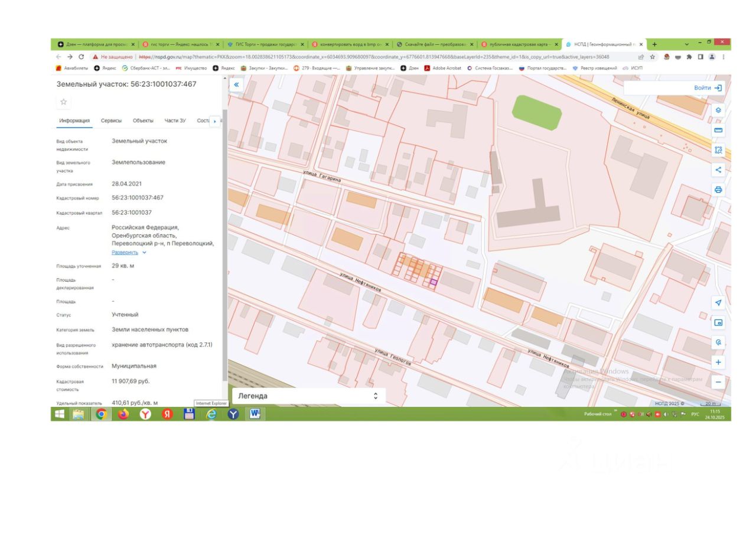Collapse the side panel with double chevron
The width and height of the screenshot is (756, 535).
click(236, 85)
